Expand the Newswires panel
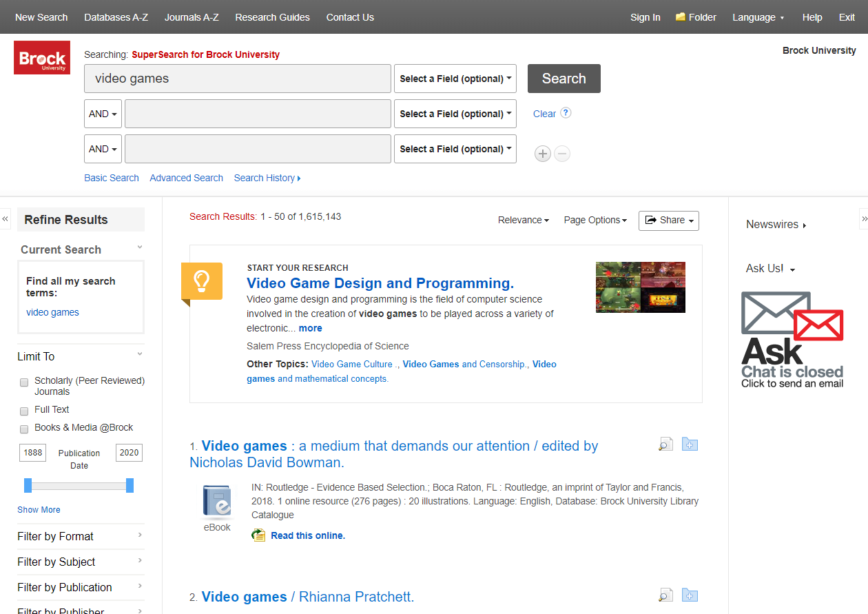This screenshot has height=614, width=868. 776,225
